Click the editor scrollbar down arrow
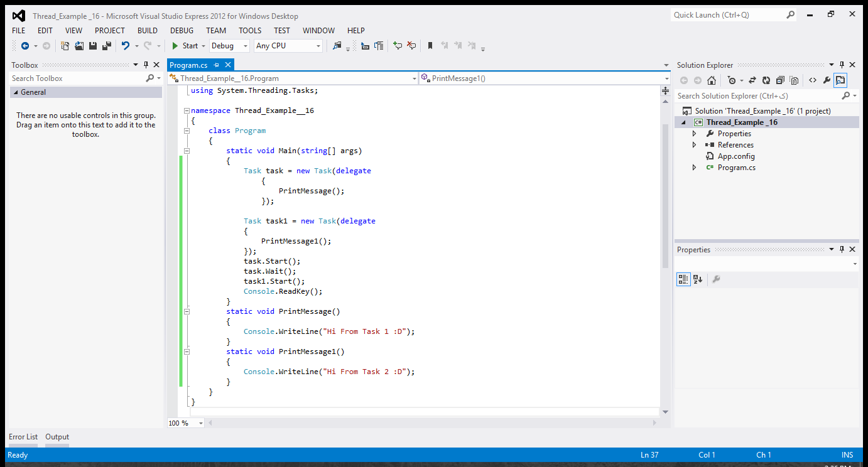This screenshot has width=868, height=467. tap(666, 412)
